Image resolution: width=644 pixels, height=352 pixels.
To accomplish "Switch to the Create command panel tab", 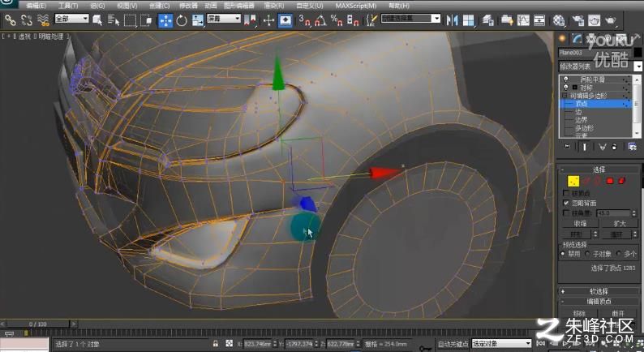I will point(562,39).
